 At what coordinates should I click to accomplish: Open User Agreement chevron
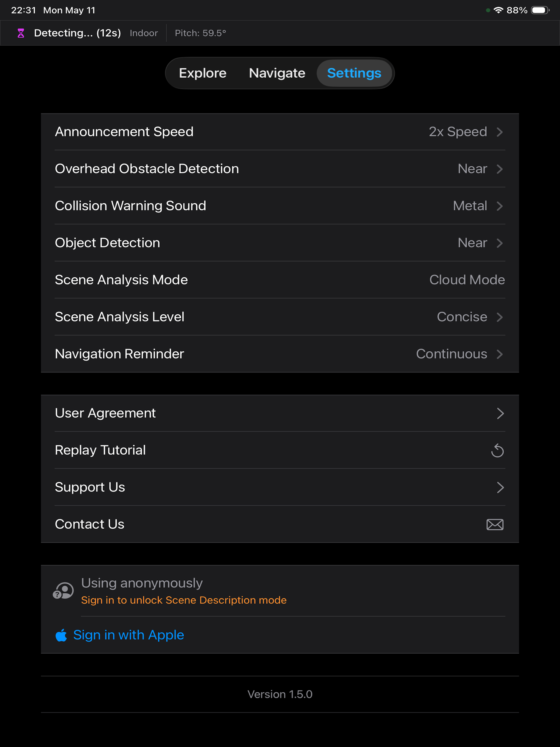click(x=500, y=413)
